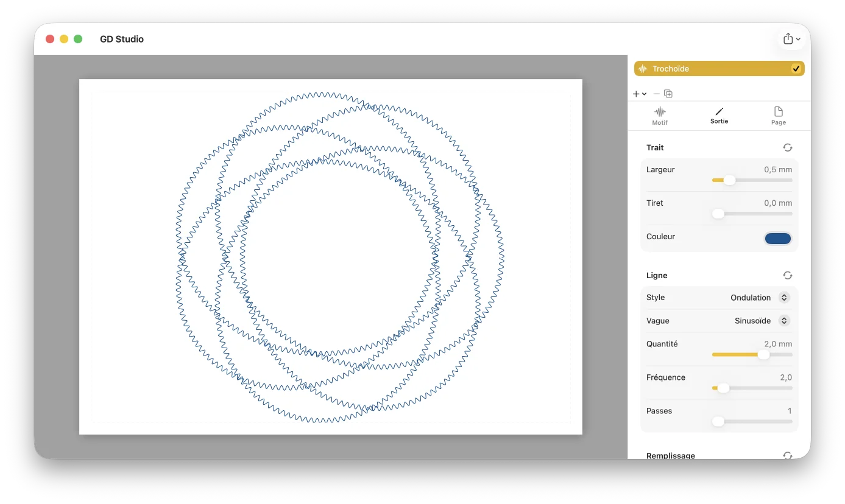The height and width of the screenshot is (504, 845).
Task: Adjust the Tiret slider
Action: tap(752, 214)
